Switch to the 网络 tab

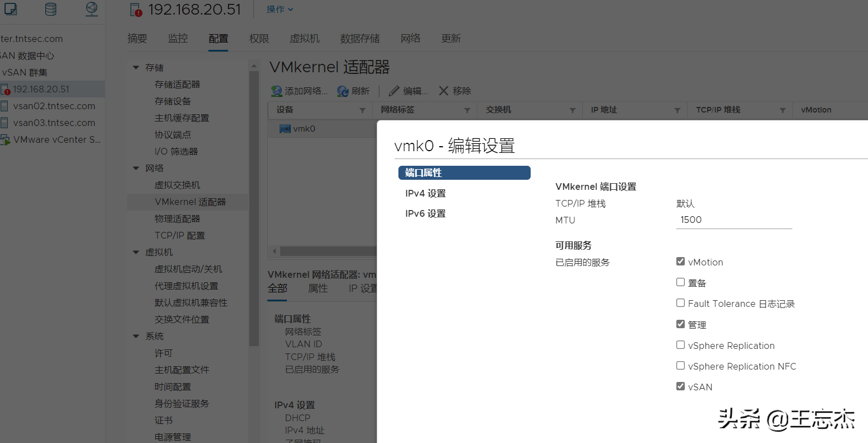tap(411, 39)
